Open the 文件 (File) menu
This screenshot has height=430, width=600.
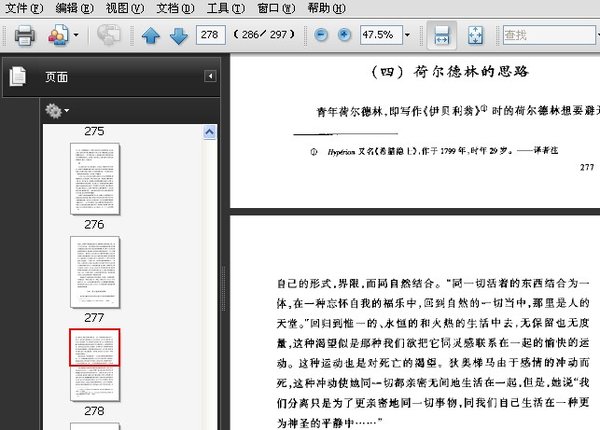pos(24,8)
